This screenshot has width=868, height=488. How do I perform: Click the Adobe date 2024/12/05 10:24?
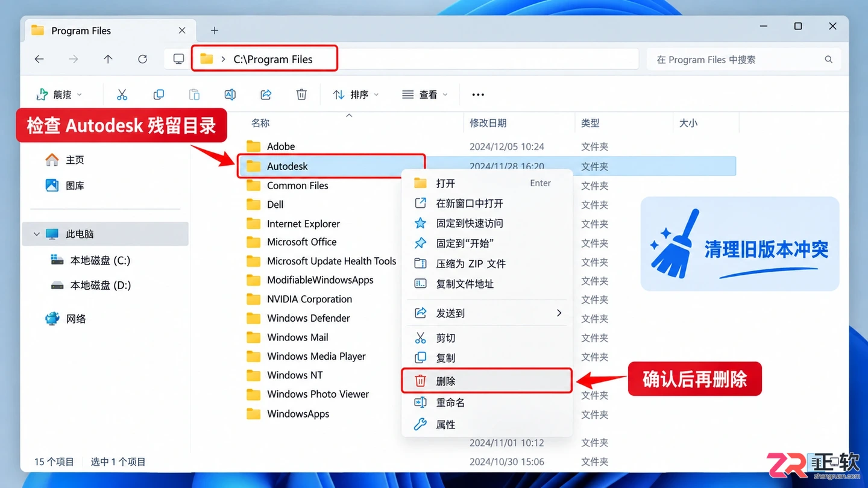[507, 146]
